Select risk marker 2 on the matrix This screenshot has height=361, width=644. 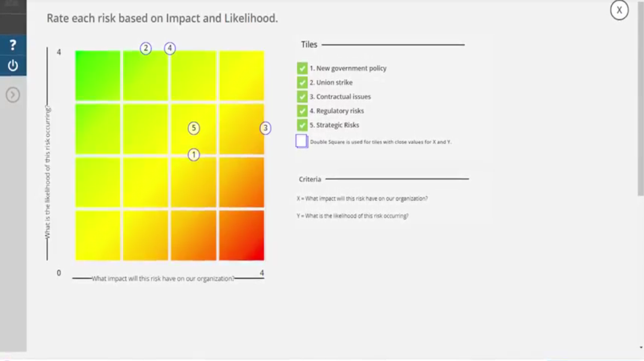pyautogui.click(x=146, y=48)
